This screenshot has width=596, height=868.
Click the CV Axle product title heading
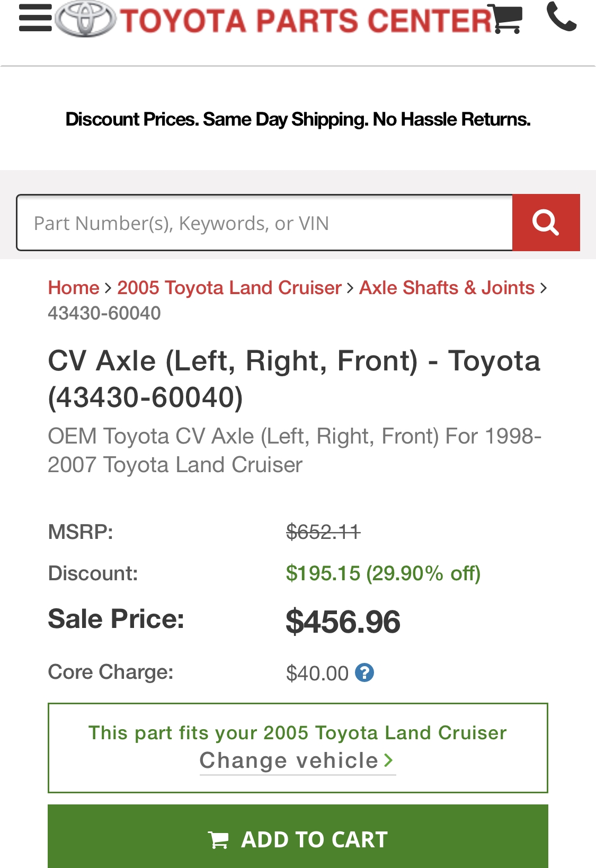coord(295,379)
